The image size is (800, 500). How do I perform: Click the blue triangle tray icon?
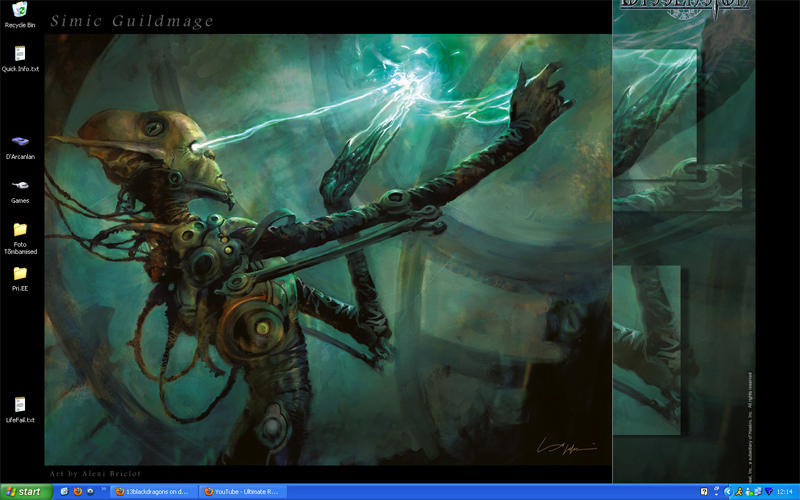(768, 491)
